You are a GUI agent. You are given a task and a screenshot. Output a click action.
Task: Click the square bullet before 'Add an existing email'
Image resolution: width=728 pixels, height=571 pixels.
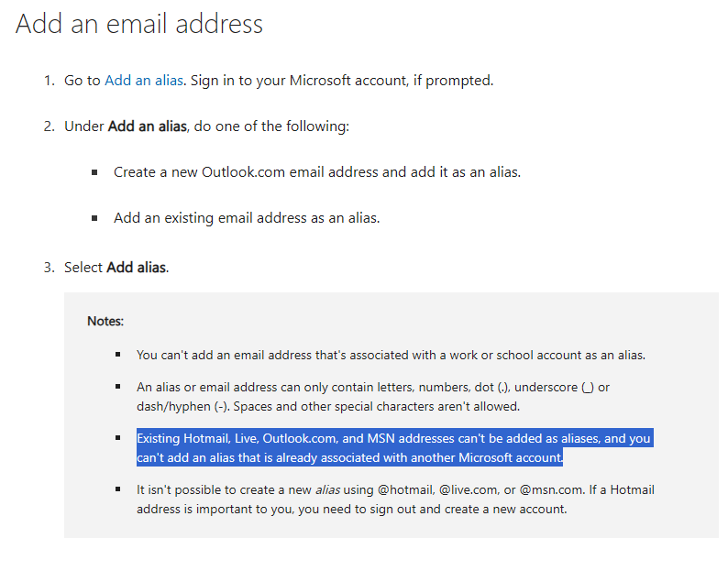(x=94, y=218)
